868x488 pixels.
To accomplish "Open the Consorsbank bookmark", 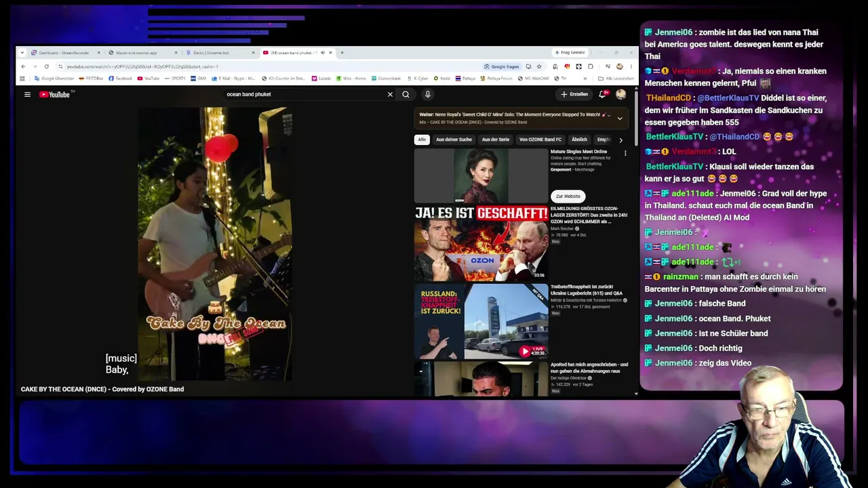I will (387, 79).
